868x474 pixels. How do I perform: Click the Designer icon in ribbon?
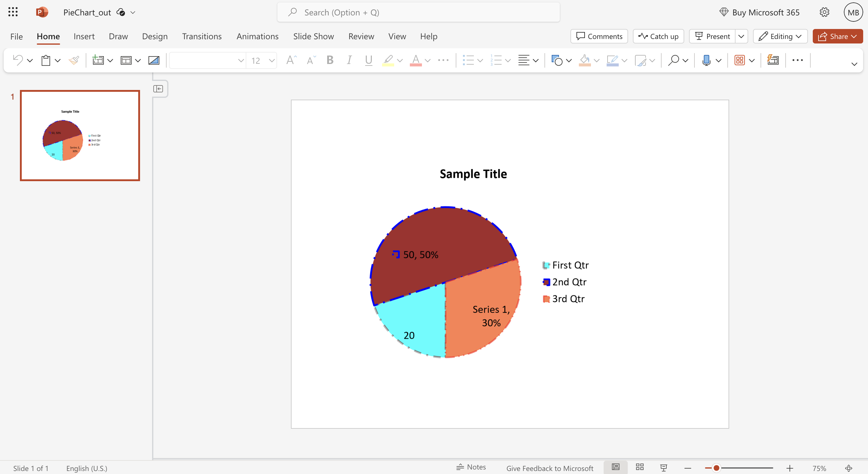pos(773,60)
